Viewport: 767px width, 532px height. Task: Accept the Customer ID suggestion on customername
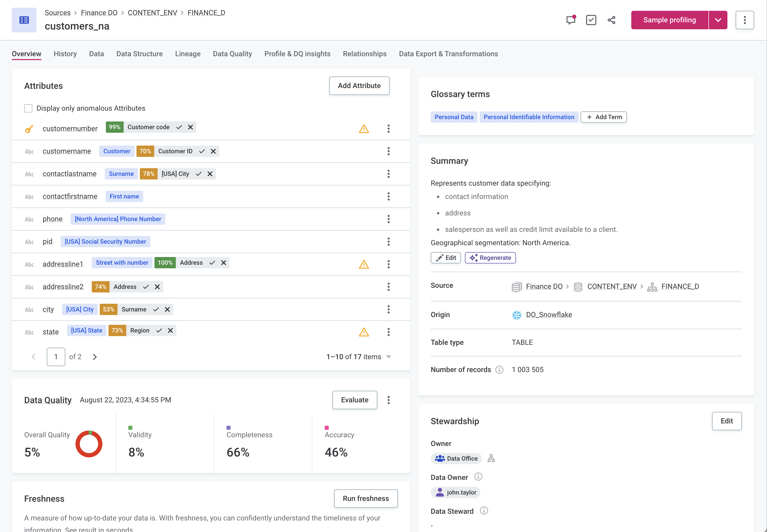point(202,151)
